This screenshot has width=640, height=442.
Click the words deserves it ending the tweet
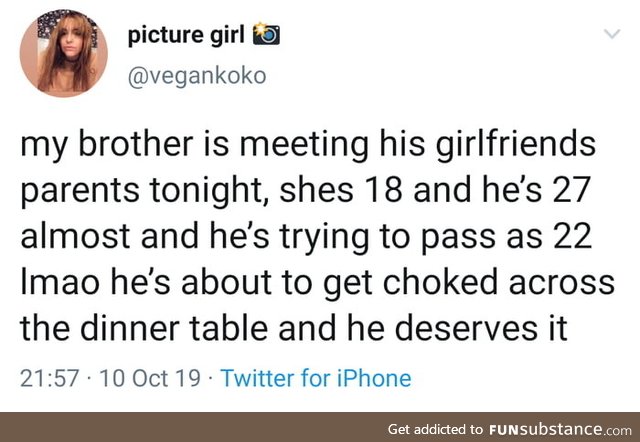coord(481,329)
